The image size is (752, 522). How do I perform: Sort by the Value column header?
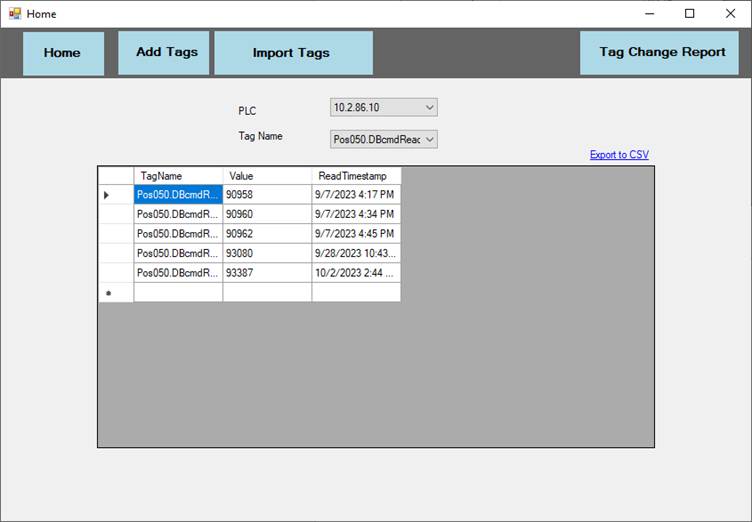(266, 176)
